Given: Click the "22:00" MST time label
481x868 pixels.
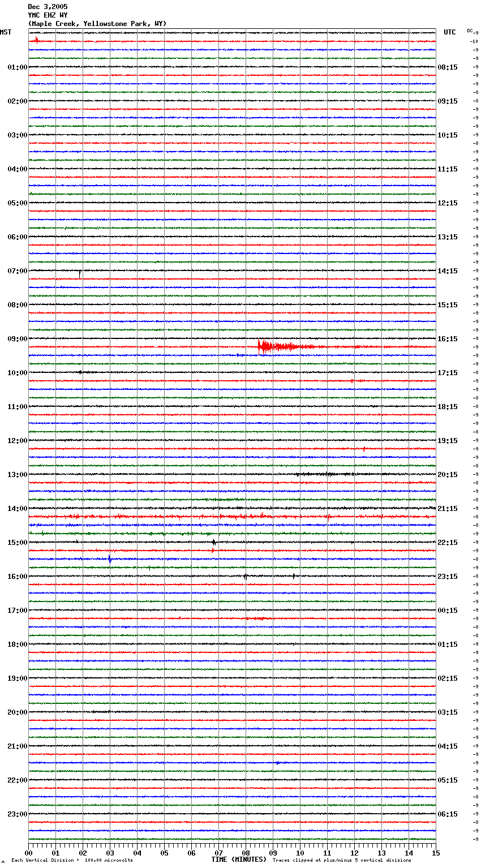Looking at the screenshot, I should tap(18, 780).
